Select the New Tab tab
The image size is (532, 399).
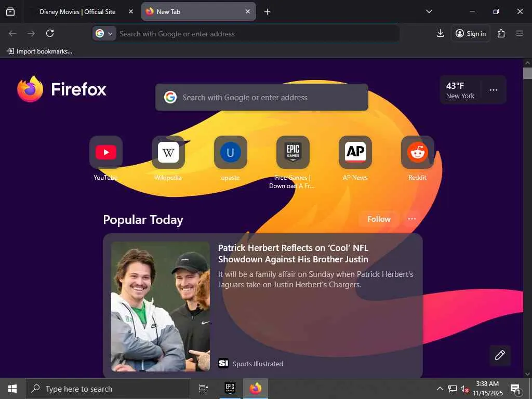click(198, 11)
